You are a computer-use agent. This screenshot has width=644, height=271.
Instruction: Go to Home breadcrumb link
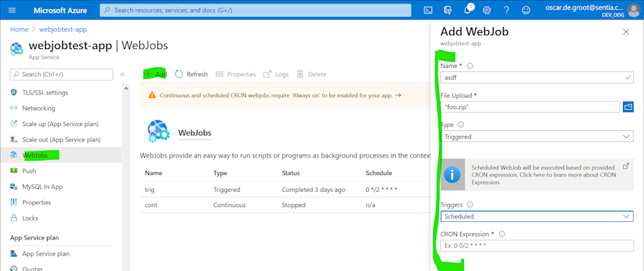point(20,29)
